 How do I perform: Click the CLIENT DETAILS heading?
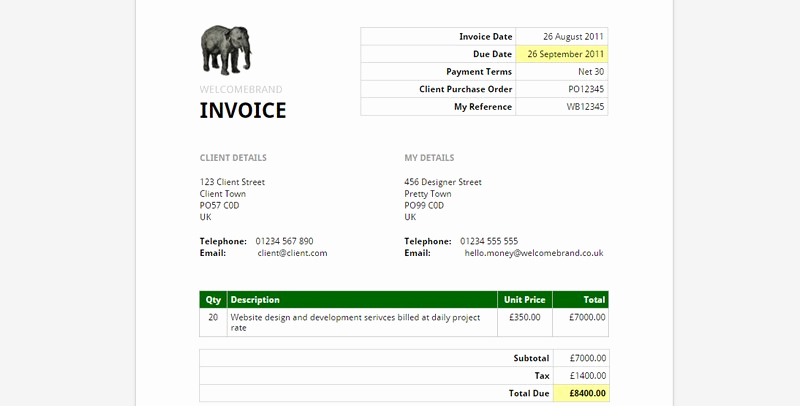233,158
